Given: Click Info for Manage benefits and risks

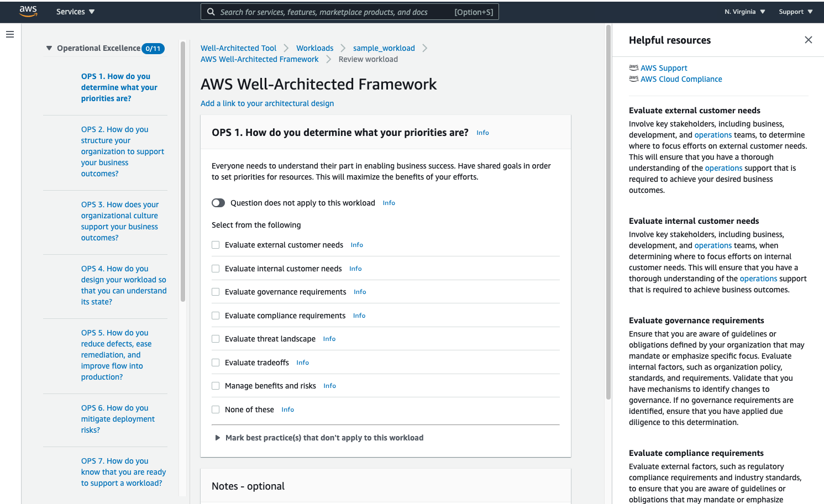Looking at the screenshot, I should click(x=329, y=386).
